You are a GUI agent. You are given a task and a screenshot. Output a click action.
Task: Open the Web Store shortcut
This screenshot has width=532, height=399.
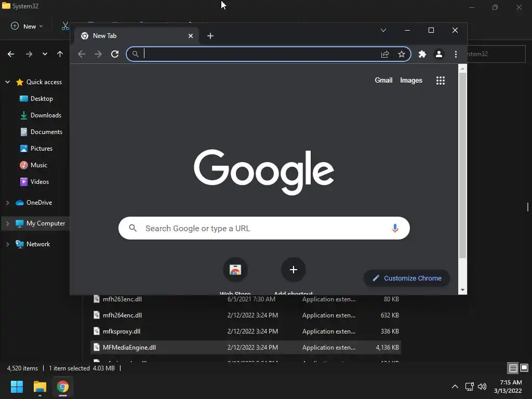pyautogui.click(x=235, y=270)
